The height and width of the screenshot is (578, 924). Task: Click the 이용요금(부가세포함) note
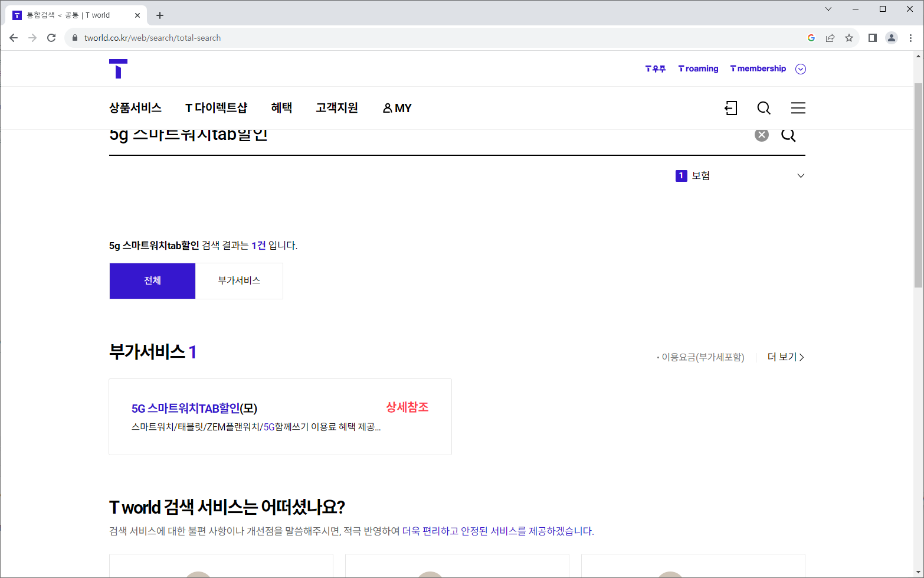point(700,357)
